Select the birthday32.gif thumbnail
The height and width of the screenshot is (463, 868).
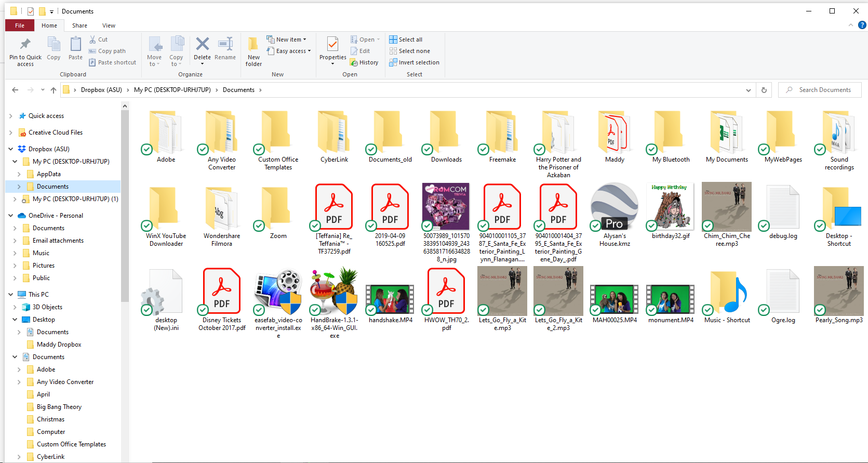click(x=671, y=207)
